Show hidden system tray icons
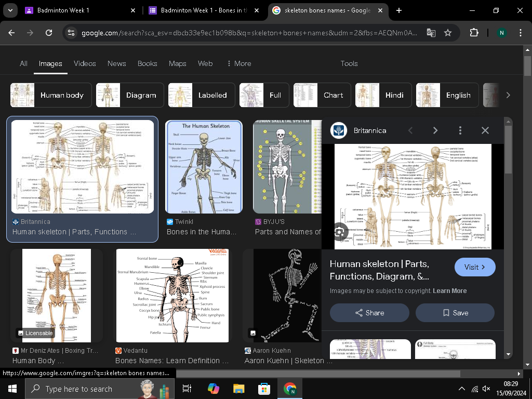The image size is (532, 399). click(x=461, y=389)
